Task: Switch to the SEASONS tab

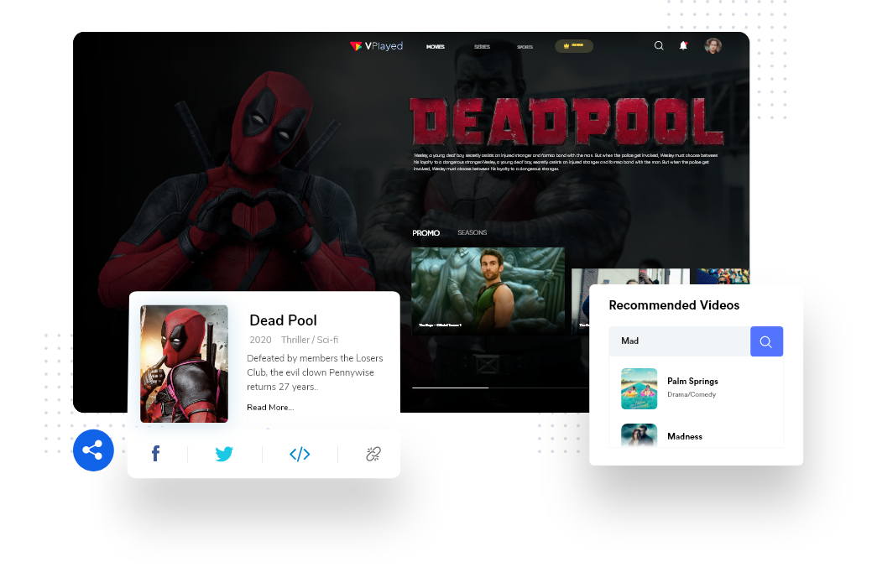Action: point(472,232)
